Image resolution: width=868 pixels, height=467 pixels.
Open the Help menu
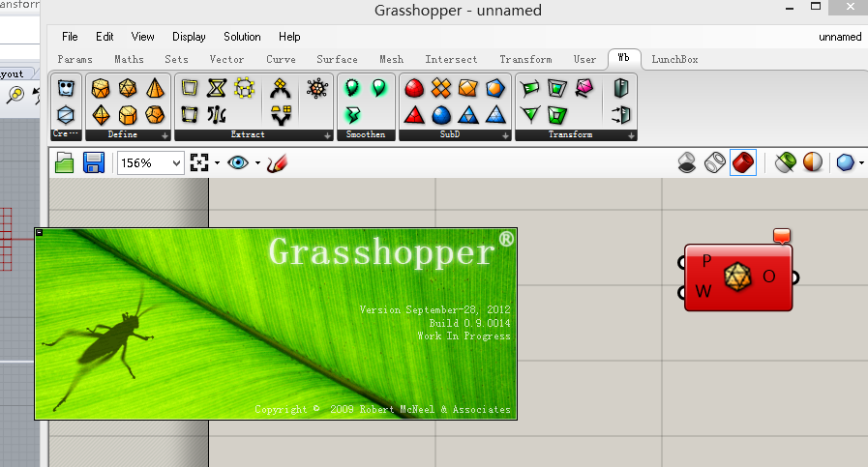289,37
